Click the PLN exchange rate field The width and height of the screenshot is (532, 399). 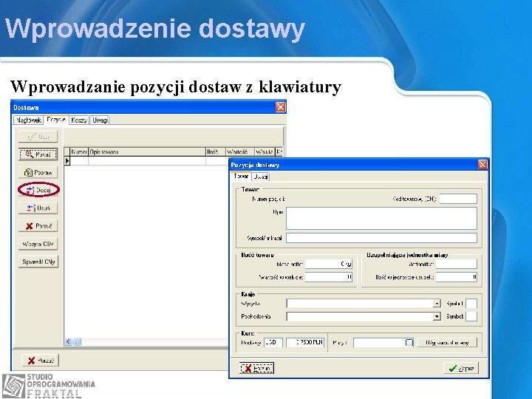(x=305, y=342)
